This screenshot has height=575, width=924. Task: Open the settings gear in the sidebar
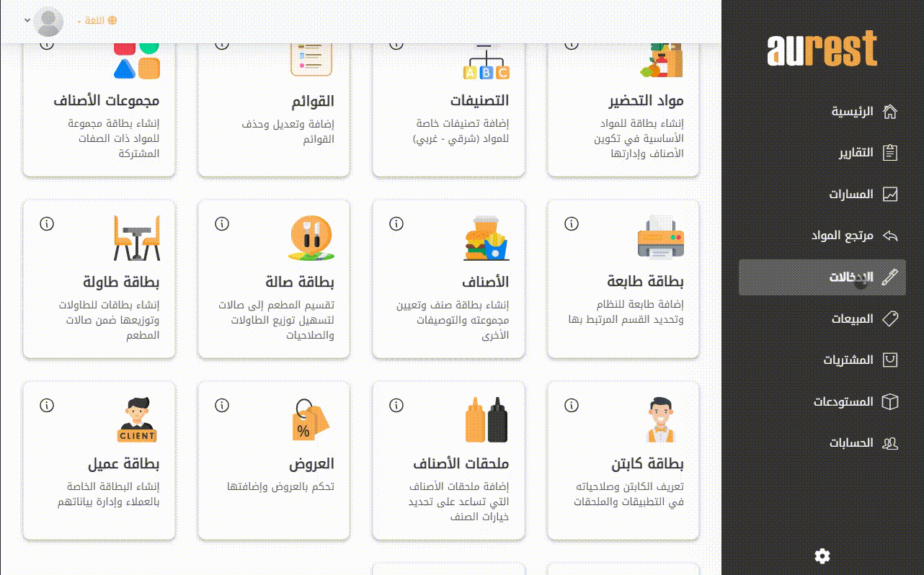tap(822, 556)
